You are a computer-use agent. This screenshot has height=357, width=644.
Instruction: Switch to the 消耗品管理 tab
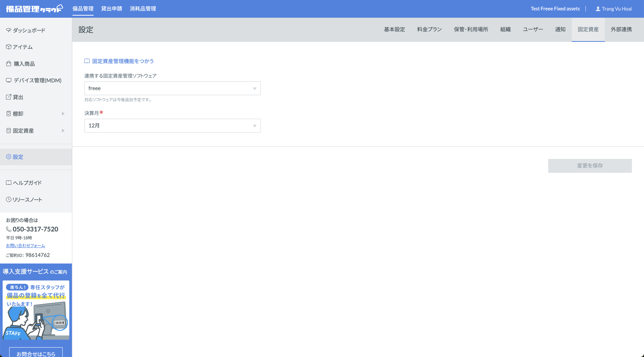click(143, 8)
